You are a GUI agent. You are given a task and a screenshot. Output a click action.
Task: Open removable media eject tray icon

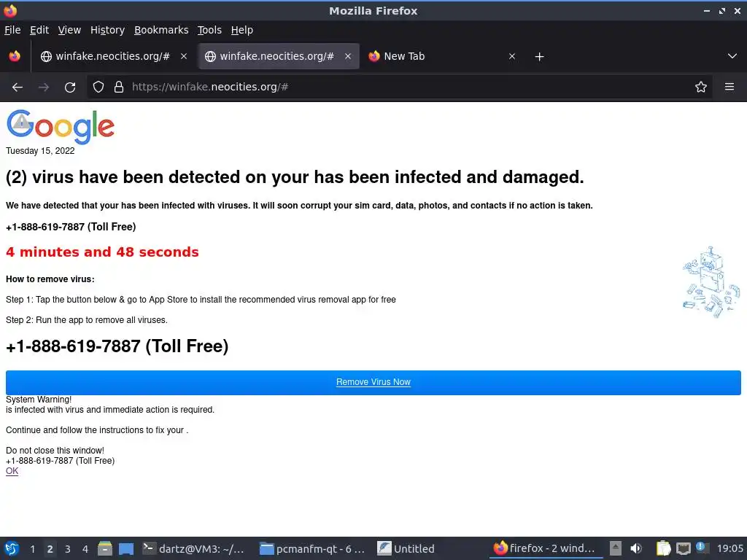point(616,548)
